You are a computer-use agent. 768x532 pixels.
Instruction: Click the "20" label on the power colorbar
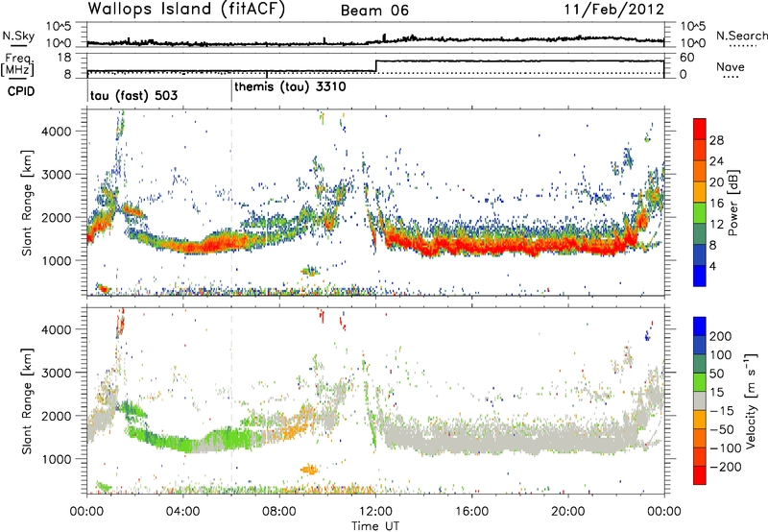click(x=716, y=182)
